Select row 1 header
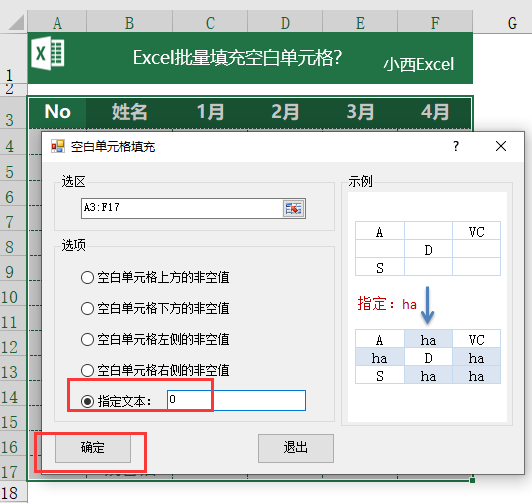The width and height of the screenshot is (532, 503). [x=13, y=58]
